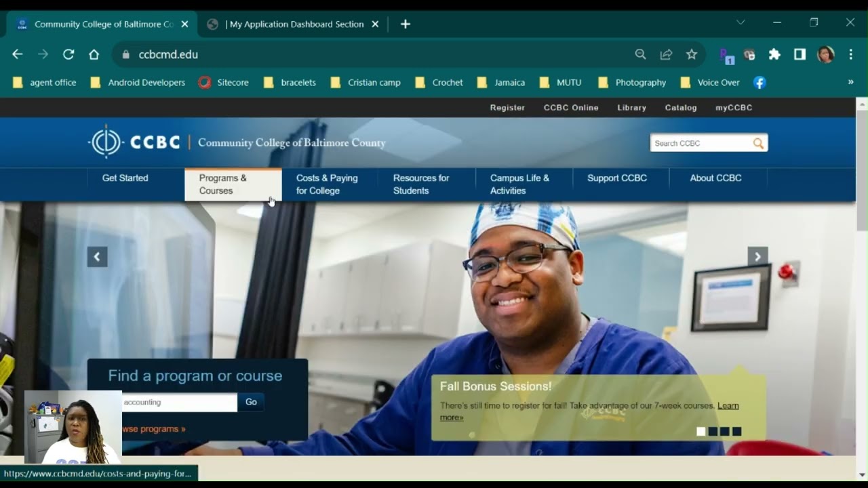Open the Chrome three-dot menu
Viewport: 868px width, 488px height.
[x=851, y=54]
